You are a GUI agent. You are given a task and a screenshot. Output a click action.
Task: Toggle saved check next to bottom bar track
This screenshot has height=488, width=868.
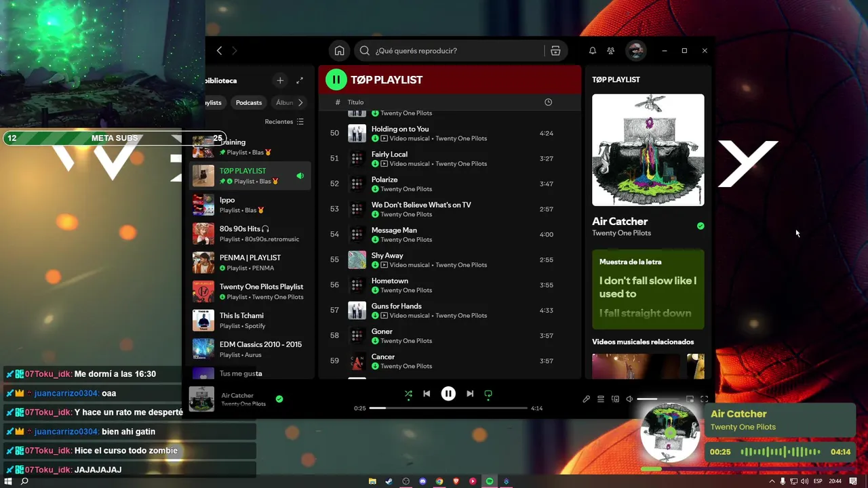279,399
